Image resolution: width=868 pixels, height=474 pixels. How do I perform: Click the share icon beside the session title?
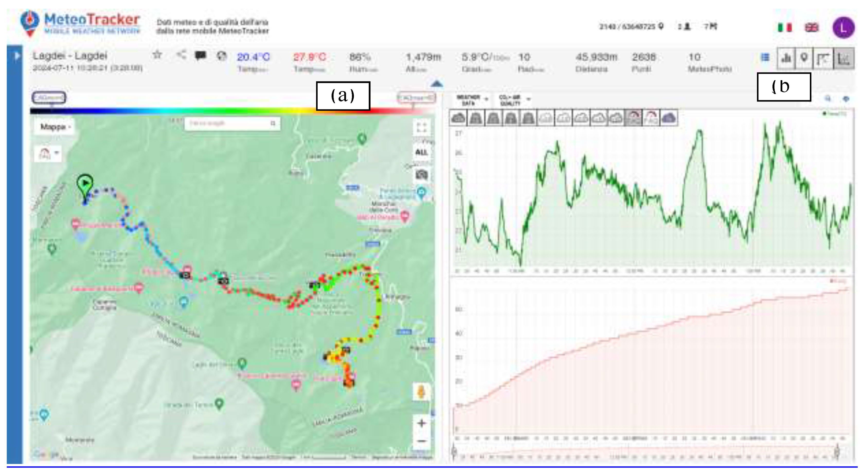coord(182,55)
